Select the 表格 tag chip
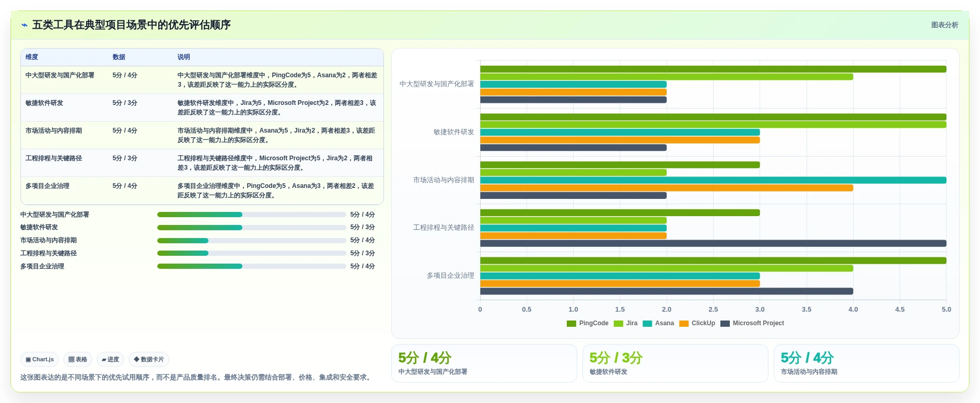 78,360
